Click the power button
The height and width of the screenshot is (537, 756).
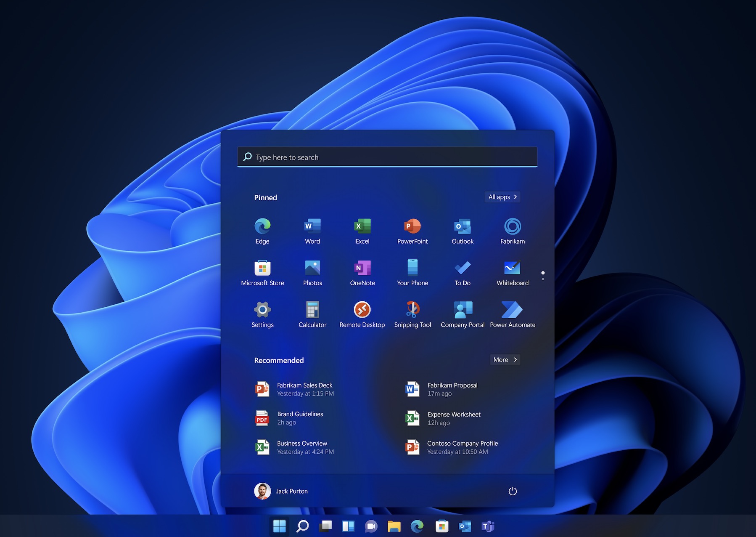(x=513, y=491)
